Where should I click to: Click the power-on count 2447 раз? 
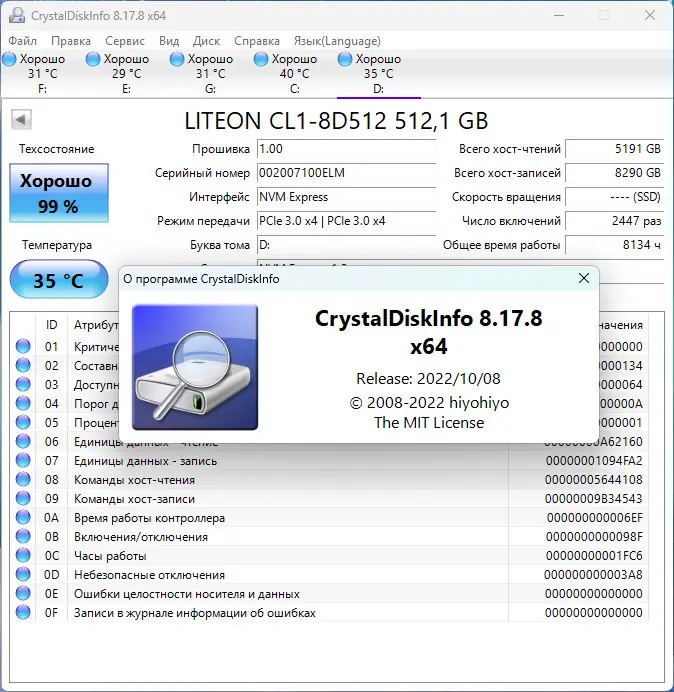614,221
